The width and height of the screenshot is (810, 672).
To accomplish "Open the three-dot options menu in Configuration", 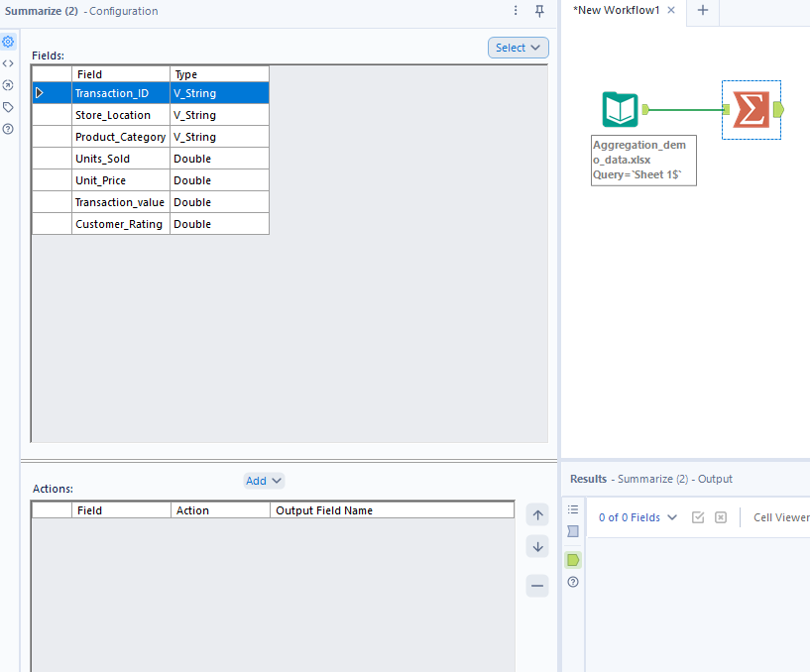I will [516, 11].
